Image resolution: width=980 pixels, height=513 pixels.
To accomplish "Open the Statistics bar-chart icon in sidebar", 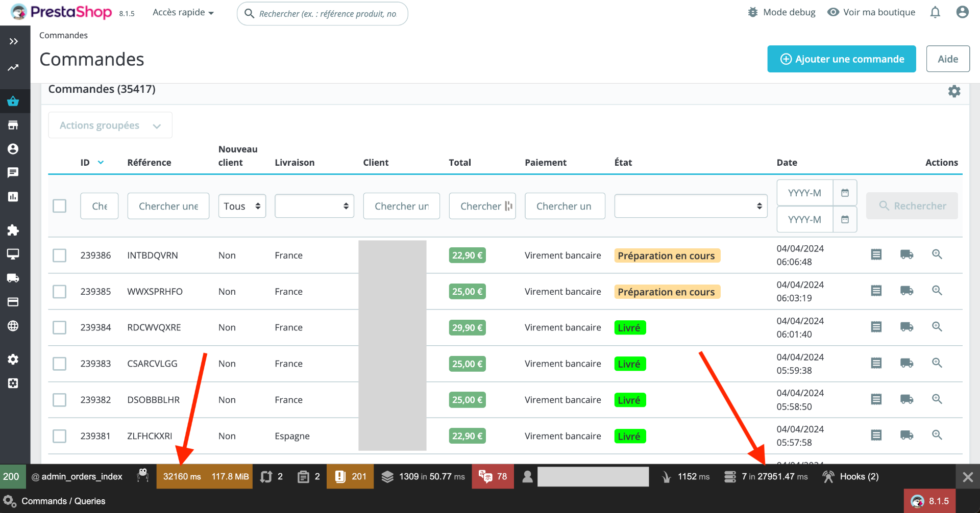I will 13,196.
